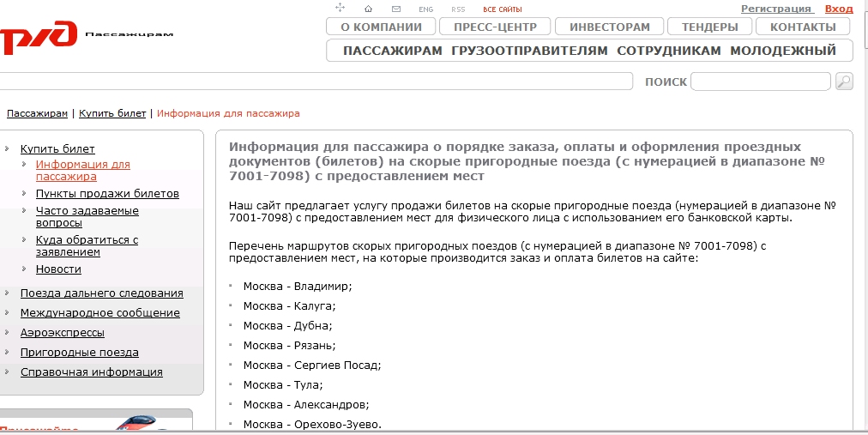Click the Регистрация link
Image resolution: width=868 pixels, height=435 pixels.
pos(776,9)
